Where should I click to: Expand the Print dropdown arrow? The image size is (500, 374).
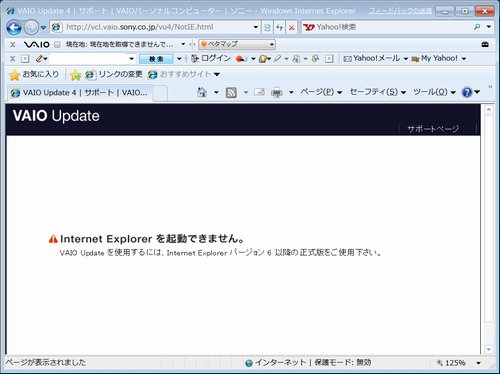pyautogui.click(x=291, y=92)
